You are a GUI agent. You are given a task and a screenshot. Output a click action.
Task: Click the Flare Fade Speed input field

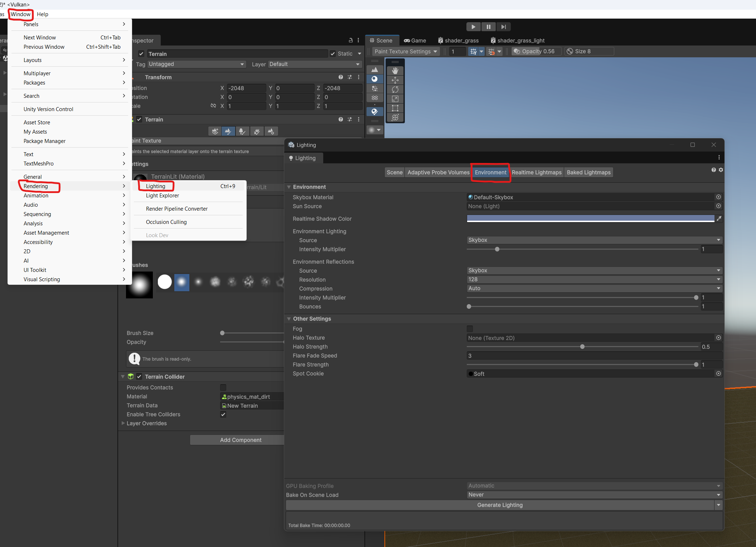point(594,356)
